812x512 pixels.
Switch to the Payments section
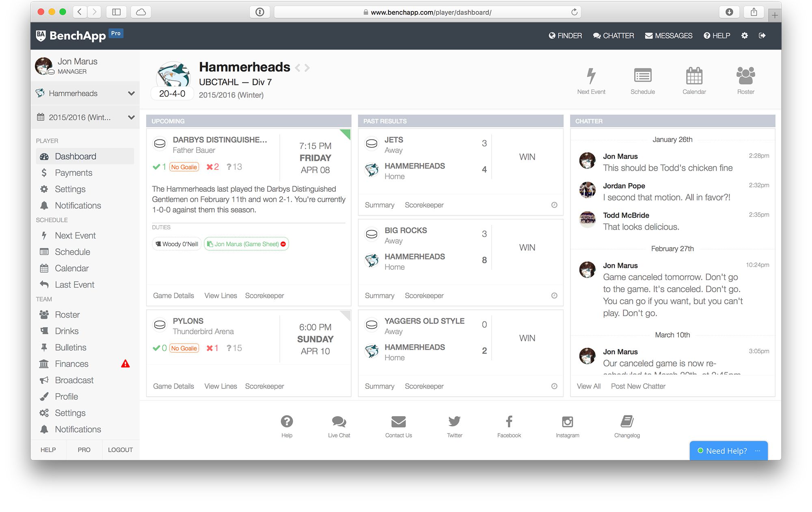(x=73, y=172)
